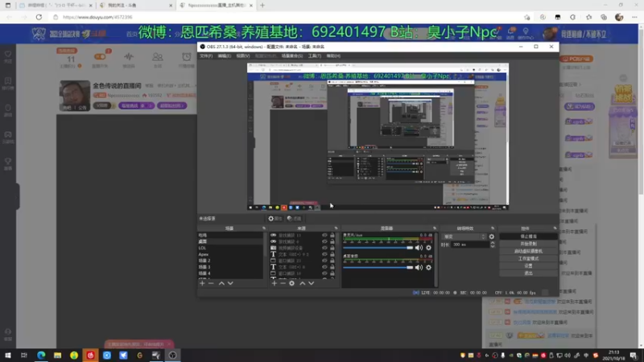
Task: Move the selected scene up
Action: pyautogui.click(x=221, y=283)
